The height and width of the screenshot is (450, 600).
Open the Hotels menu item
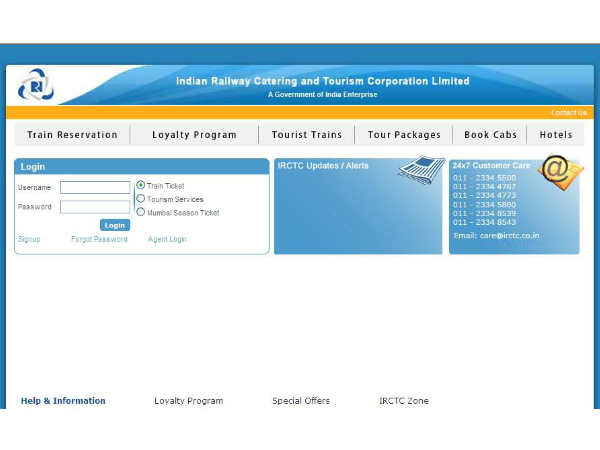[556, 135]
